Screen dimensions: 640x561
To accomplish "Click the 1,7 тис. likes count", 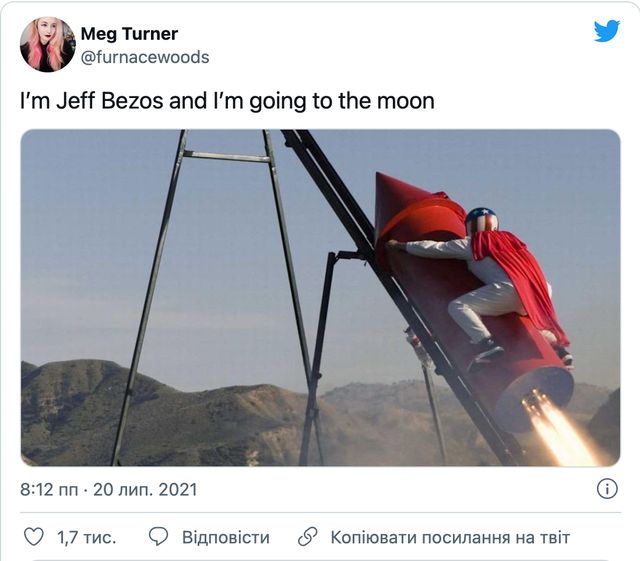I will tap(87, 537).
